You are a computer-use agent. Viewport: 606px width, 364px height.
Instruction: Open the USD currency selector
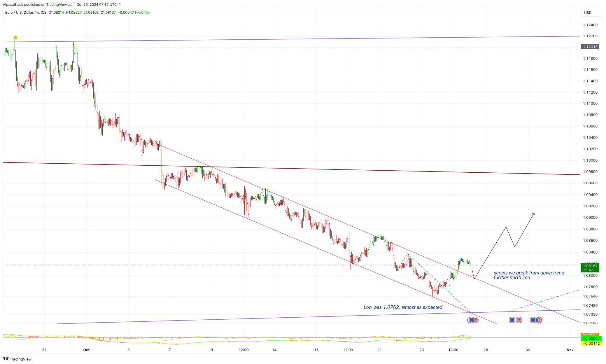click(x=591, y=13)
